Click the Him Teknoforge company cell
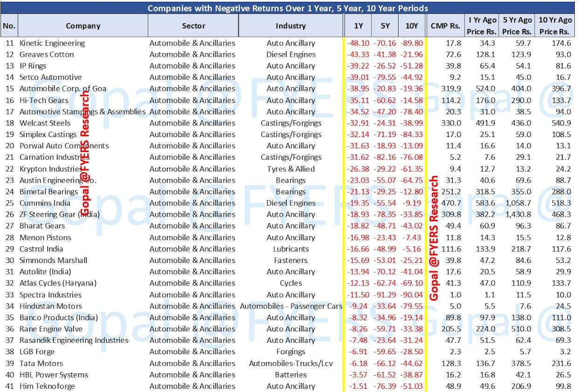The image size is (578, 392). [x=47, y=386]
